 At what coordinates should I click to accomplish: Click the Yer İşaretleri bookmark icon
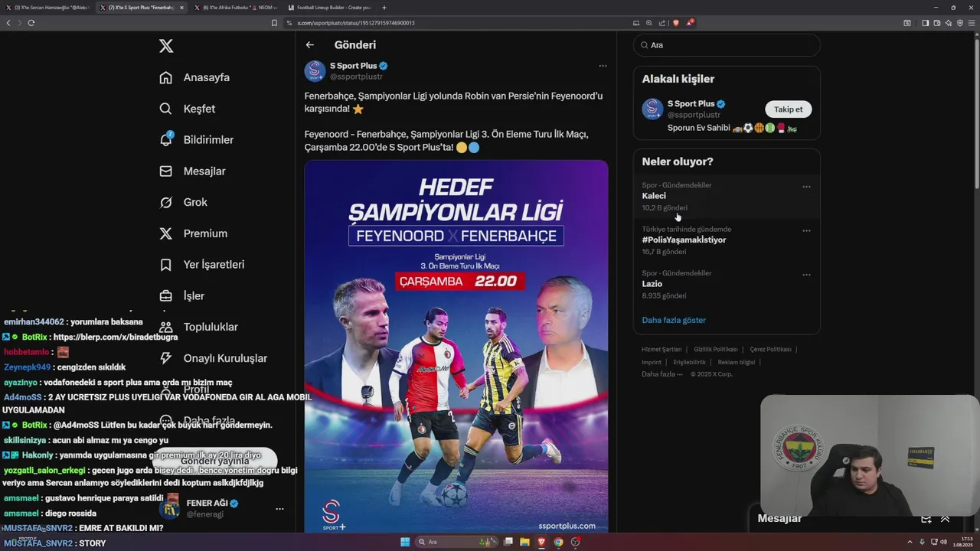coord(165,265)
